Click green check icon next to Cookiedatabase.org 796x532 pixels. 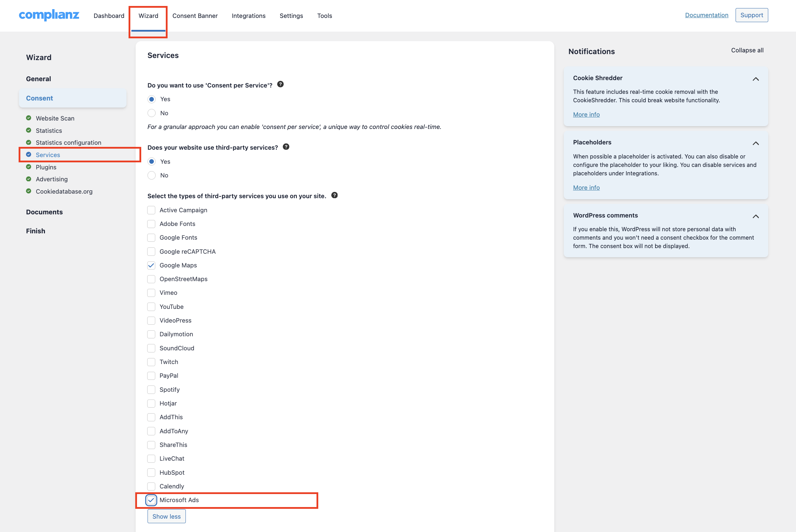(x=29, y=191)
